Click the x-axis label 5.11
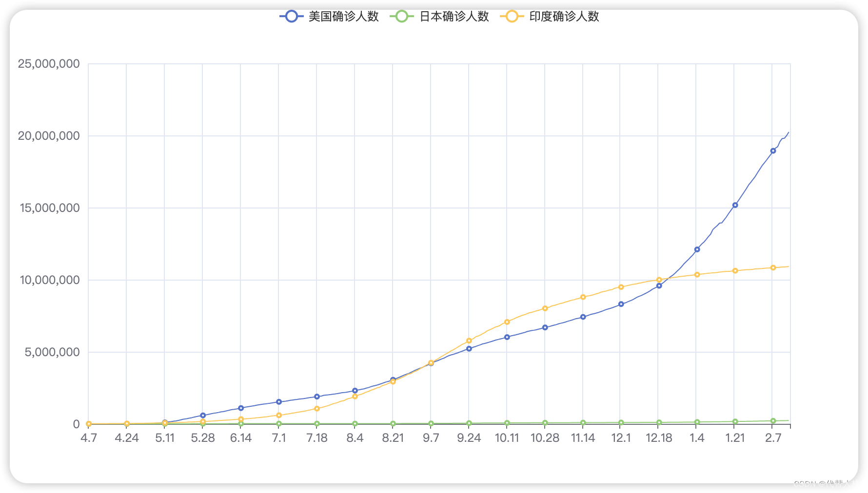 (x=164, y=438)
